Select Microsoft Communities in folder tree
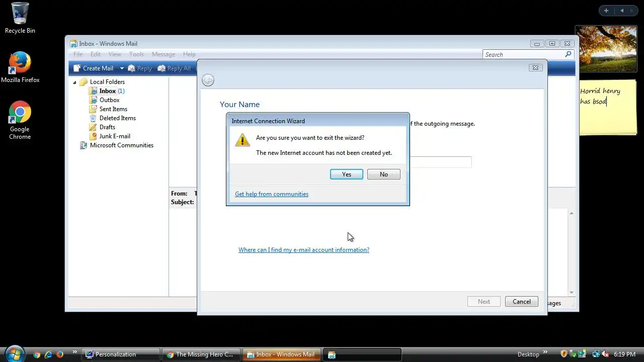 tap(121, 145)
